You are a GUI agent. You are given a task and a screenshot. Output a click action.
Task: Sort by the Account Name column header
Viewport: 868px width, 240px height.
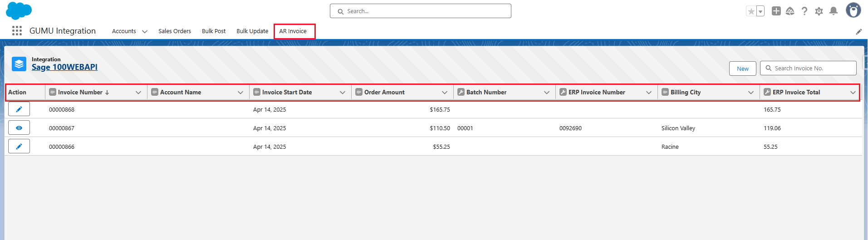pos(181,92)
